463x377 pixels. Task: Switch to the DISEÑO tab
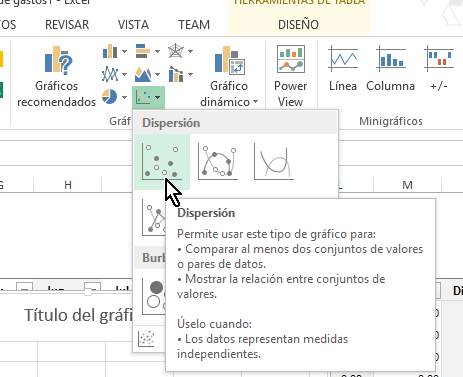299,25
